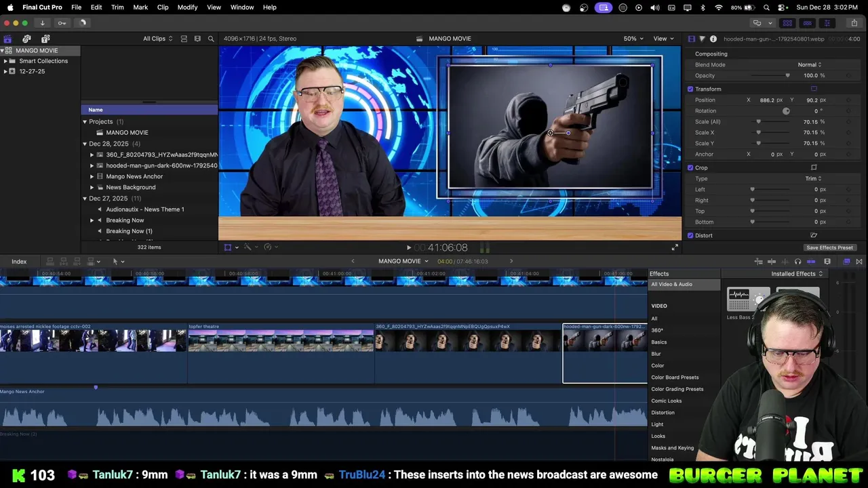Select the hooded-man-gun clip in timeline
Image resolution: width=868 pixels, height=488 pixels.
[x=605, y=353]
